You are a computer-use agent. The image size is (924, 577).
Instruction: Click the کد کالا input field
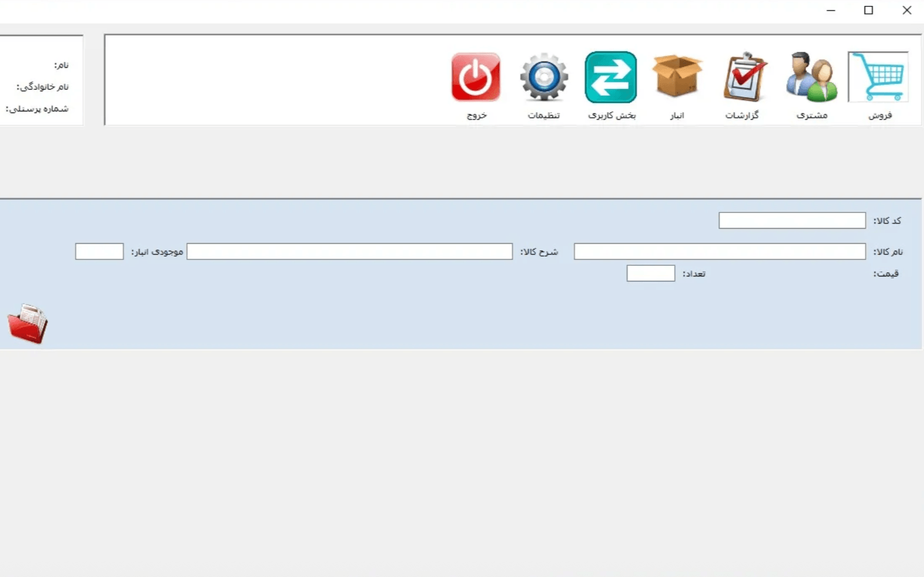point(792,221)
